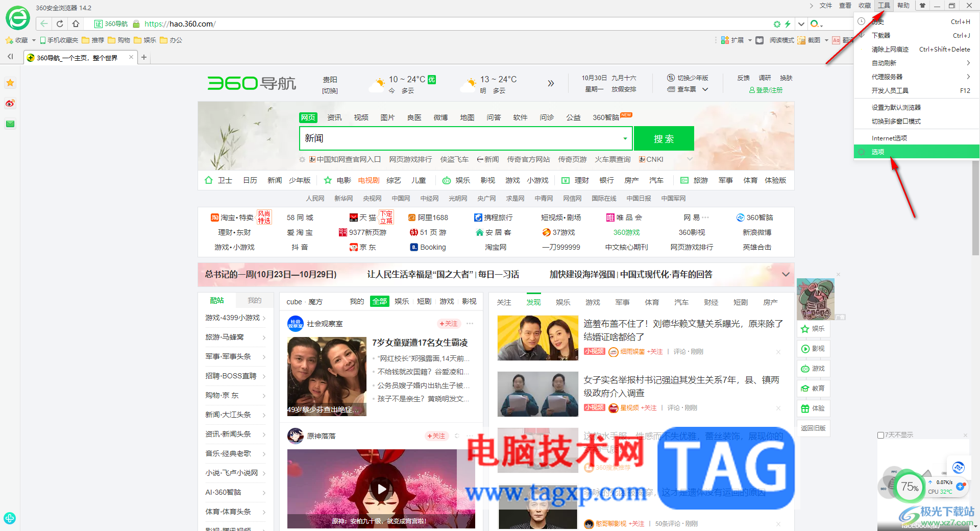
Task: Expand the headline banner chevron
Action: pos(786,274)
